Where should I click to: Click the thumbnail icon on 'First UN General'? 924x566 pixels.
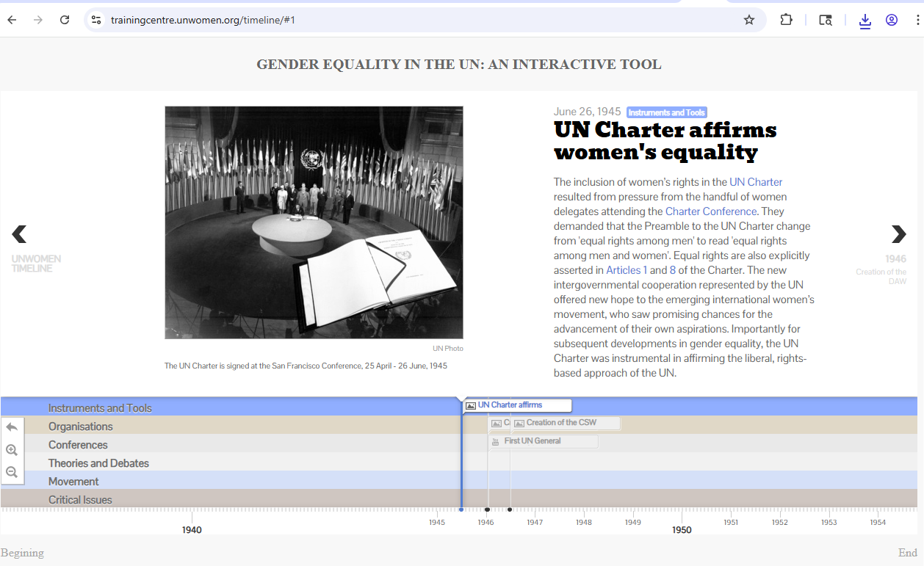click(x=494, y=441)
